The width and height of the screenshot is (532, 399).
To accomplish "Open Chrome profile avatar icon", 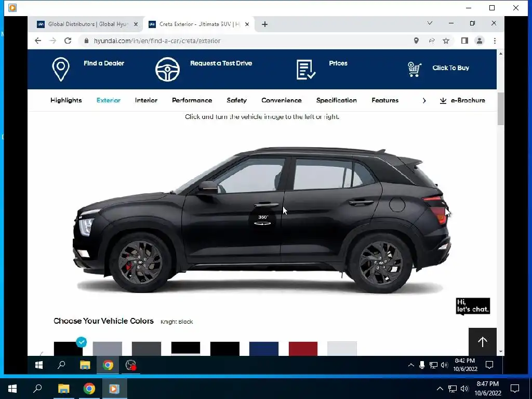I will point(480,41).
